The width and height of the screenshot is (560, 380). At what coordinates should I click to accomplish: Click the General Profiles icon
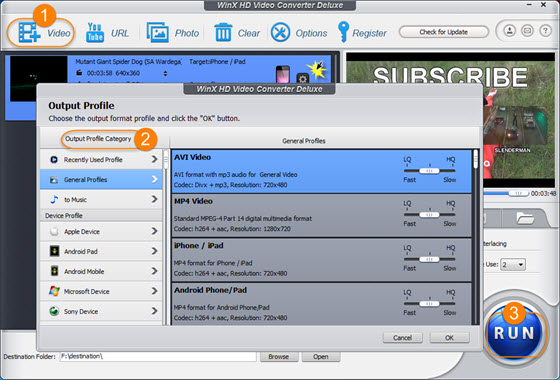[54, 180]
